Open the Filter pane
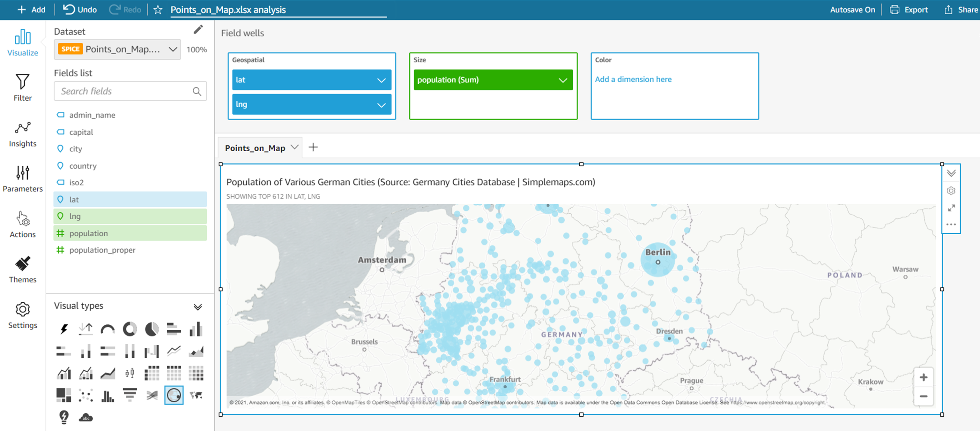The height and width of the screenshot is (431, 980). point(22,87)
